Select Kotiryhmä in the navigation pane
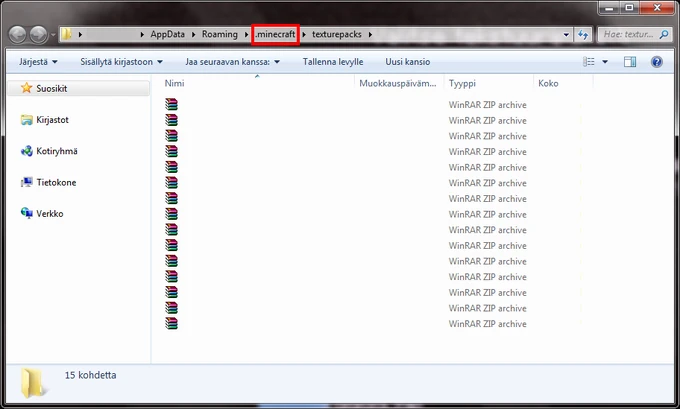 (x=49, y=151)
